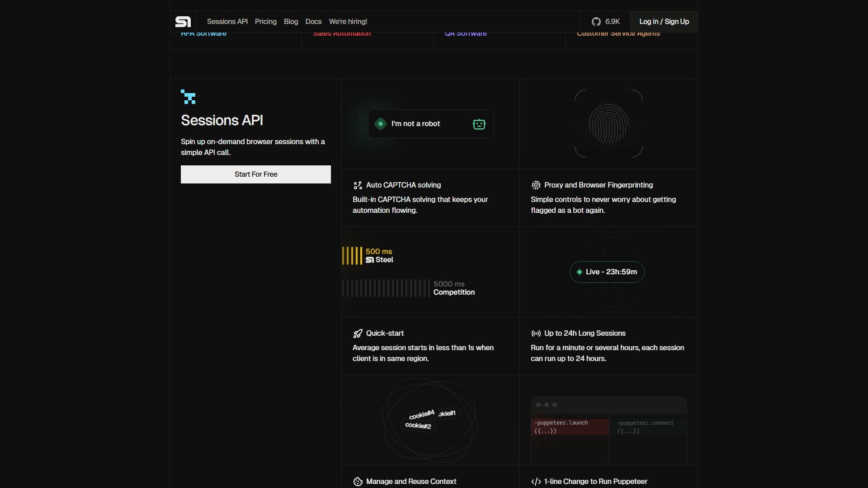The height and width of the screenshot is (488, 868).
Task: Click the red puppeteer.launch code line
Action: (x=570, y=427)
